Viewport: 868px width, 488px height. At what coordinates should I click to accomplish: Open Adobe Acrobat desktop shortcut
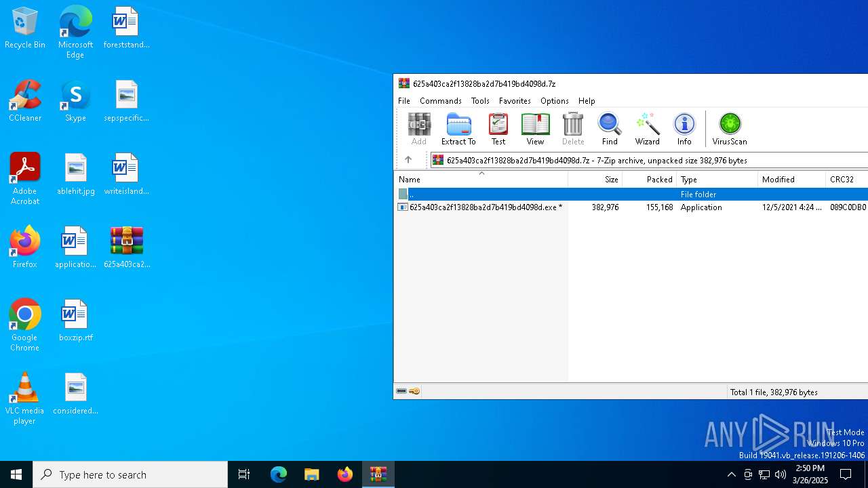click(25, 179)
